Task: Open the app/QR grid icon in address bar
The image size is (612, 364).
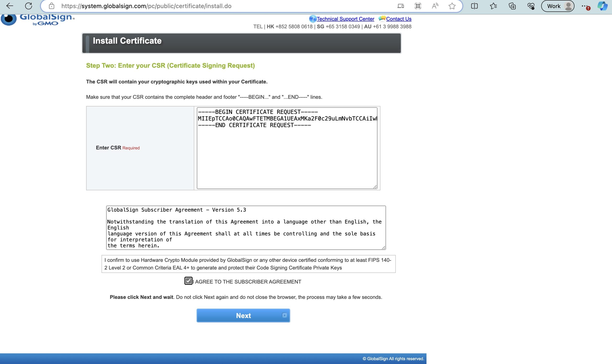Action: (418, 6)
